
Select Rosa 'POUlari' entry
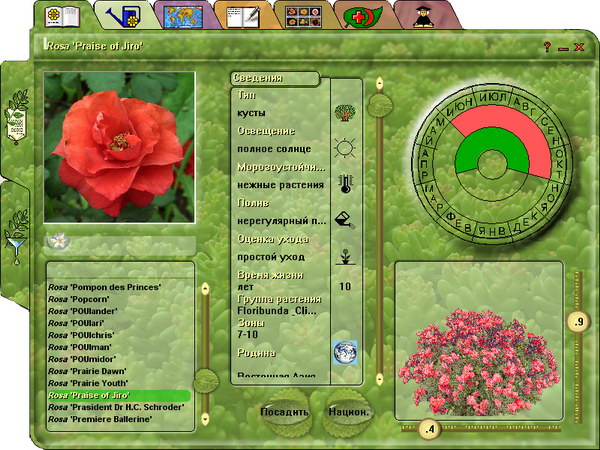[76, 323]
